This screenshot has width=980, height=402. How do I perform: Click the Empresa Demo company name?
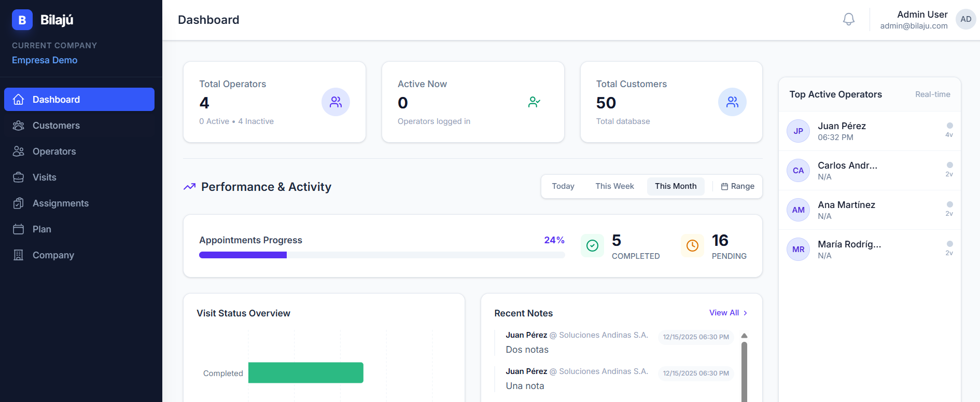pyautogui.click(x=45, y=60)
